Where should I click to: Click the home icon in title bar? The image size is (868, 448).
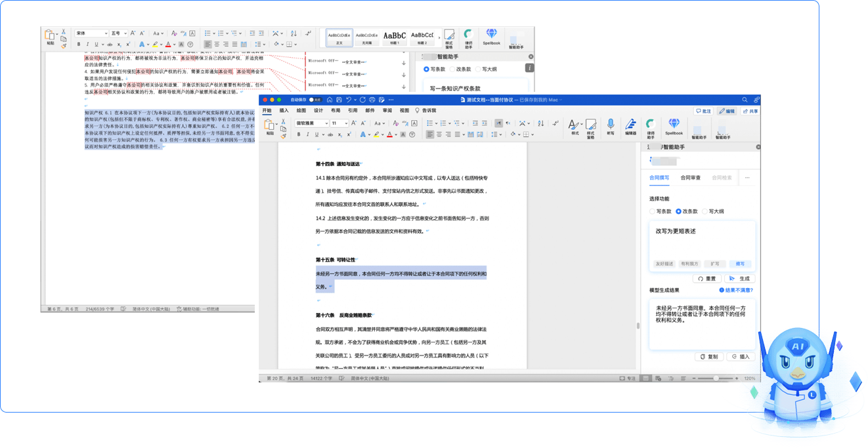[x=328, y=100]
